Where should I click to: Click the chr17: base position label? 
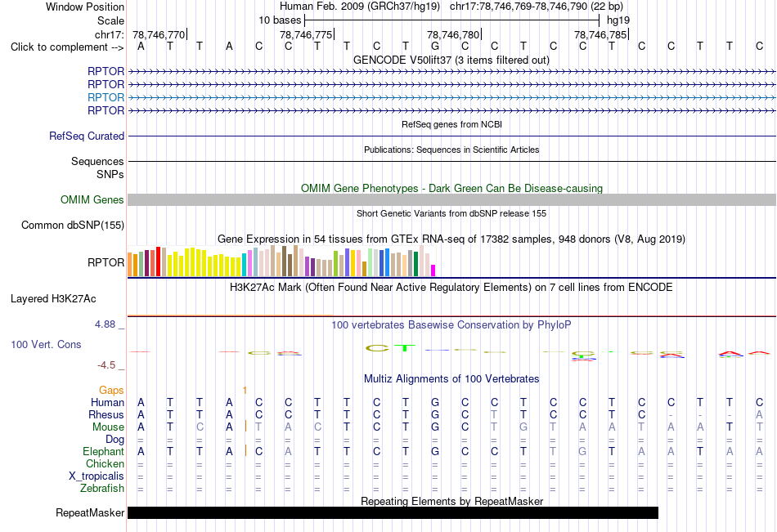coord(109,34)
